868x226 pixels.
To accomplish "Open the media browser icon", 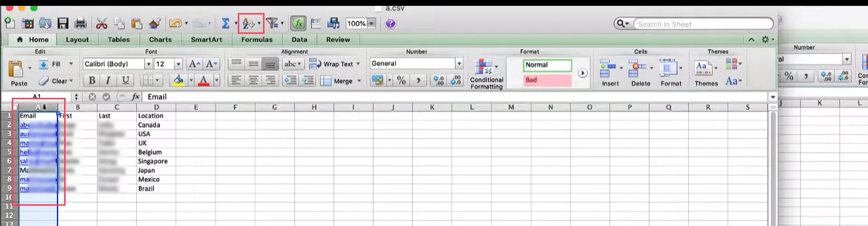I will point(334,23).
